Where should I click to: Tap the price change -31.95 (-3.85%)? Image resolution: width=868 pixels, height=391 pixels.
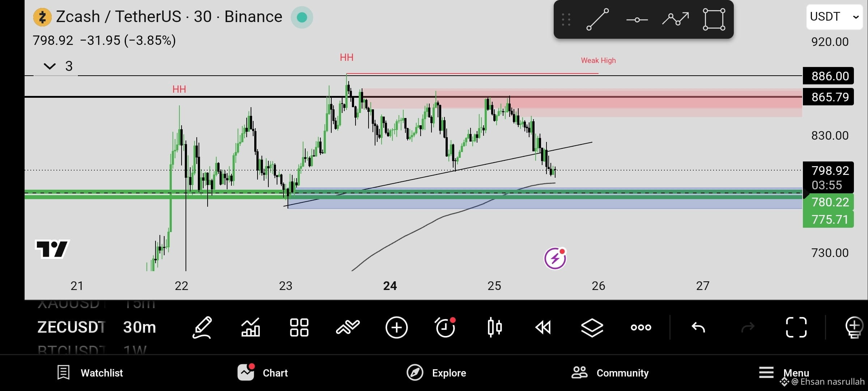(x=128, y=41)
